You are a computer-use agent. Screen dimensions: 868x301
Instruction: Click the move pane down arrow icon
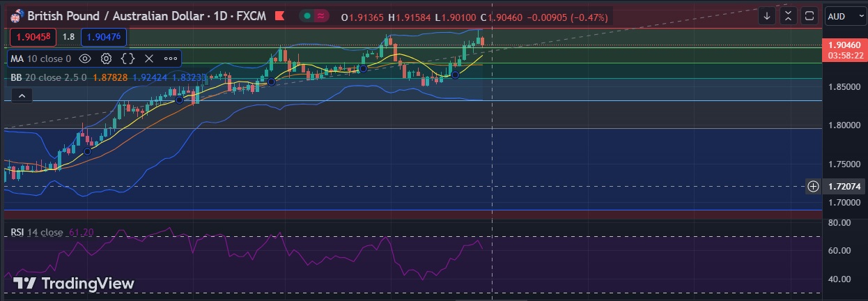[x=767, y=15]
